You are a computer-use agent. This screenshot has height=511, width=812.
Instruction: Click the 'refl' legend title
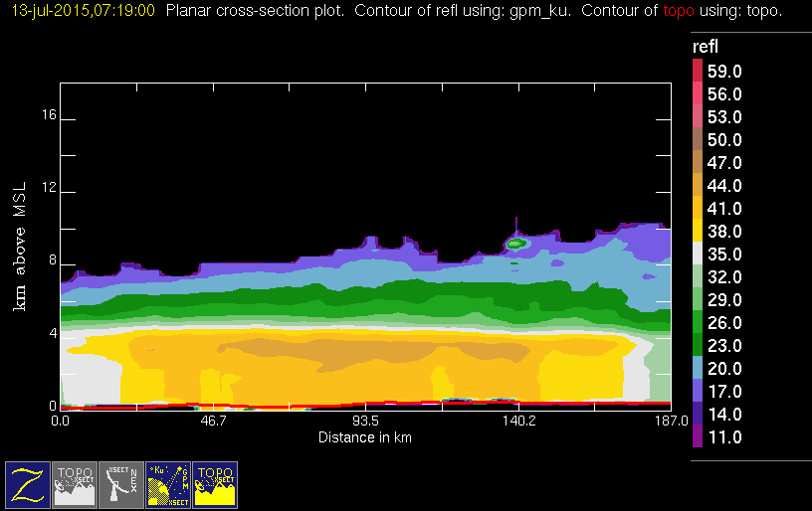click(705, 46)
